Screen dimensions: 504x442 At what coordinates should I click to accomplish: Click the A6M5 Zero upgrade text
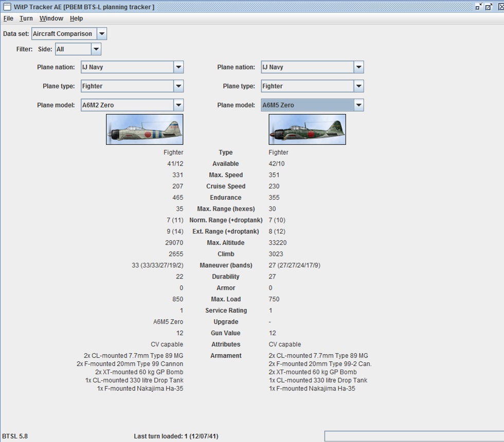[168, 322]
